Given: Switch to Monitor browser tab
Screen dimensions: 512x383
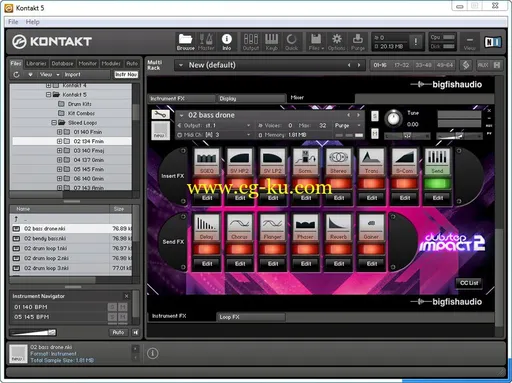Looking at the screenshot, I should [x=87, y=63].
